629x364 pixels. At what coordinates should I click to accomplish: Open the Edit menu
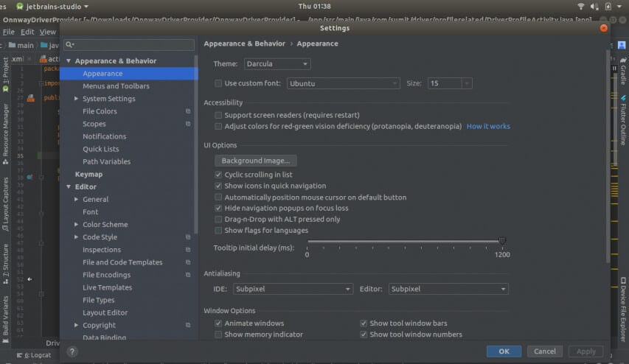point(27,32)
